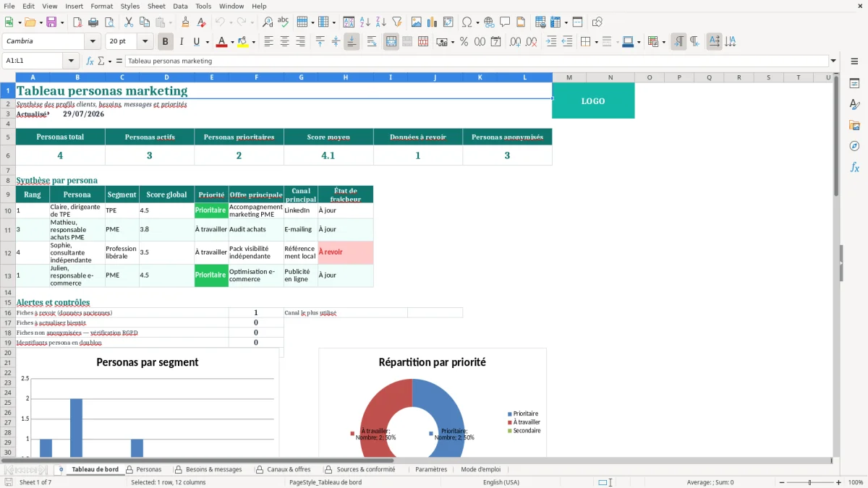Toggle Align Bottom vertical alignment

click(x=352, y=41)
